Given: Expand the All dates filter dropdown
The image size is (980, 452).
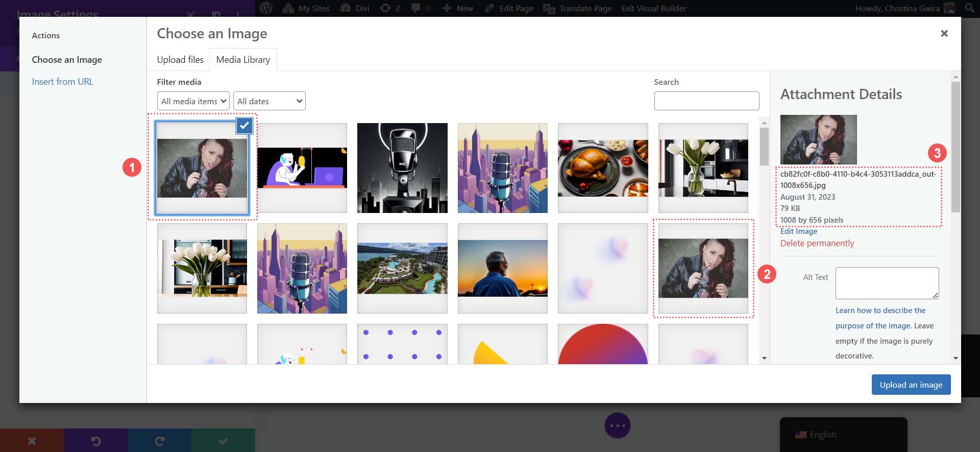Looking at the screenshot, I should (269, 101).
